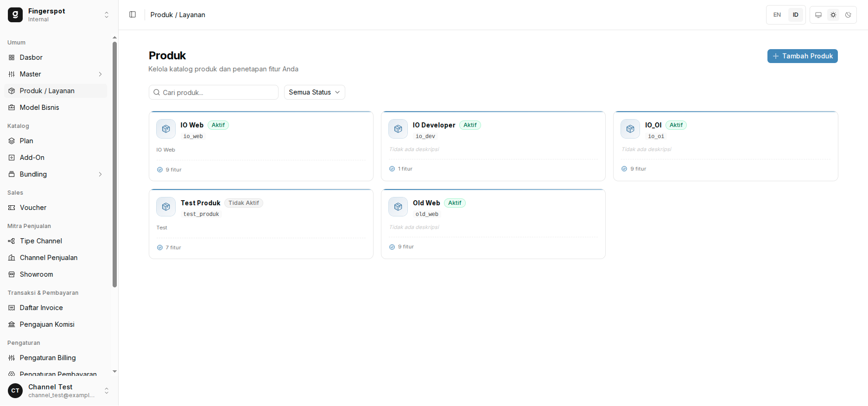
Task: Open the Old Web product title
Action: point(426,203)
